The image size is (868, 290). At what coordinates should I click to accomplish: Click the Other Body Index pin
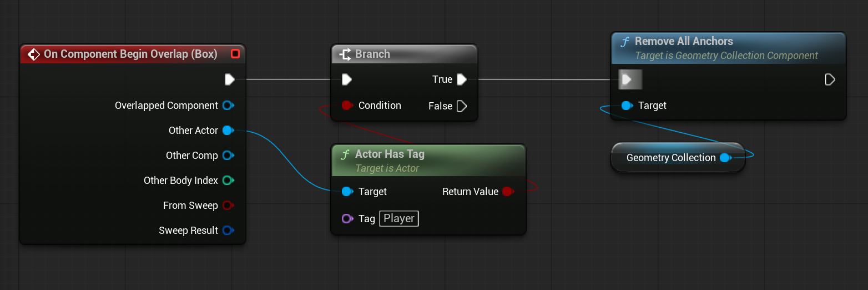tap(227, 181)
